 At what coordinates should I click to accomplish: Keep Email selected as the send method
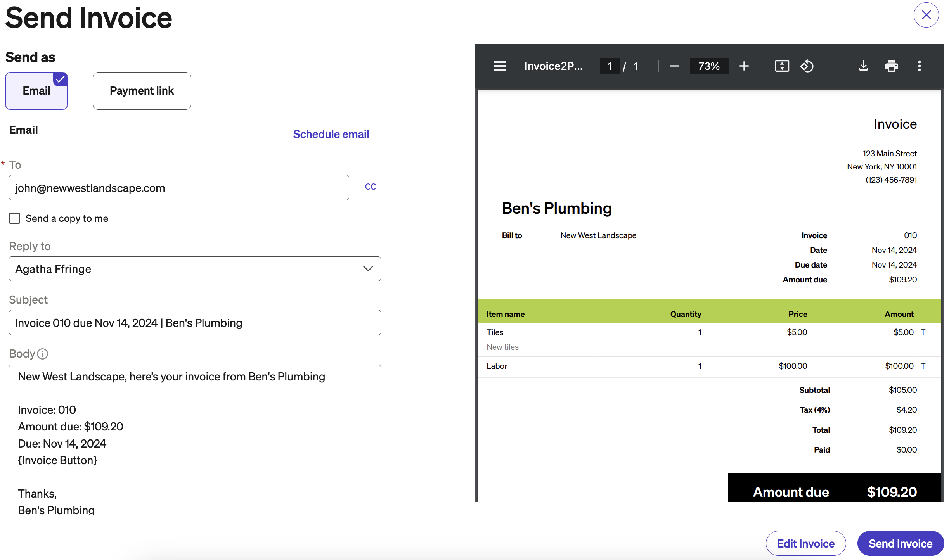36,91
